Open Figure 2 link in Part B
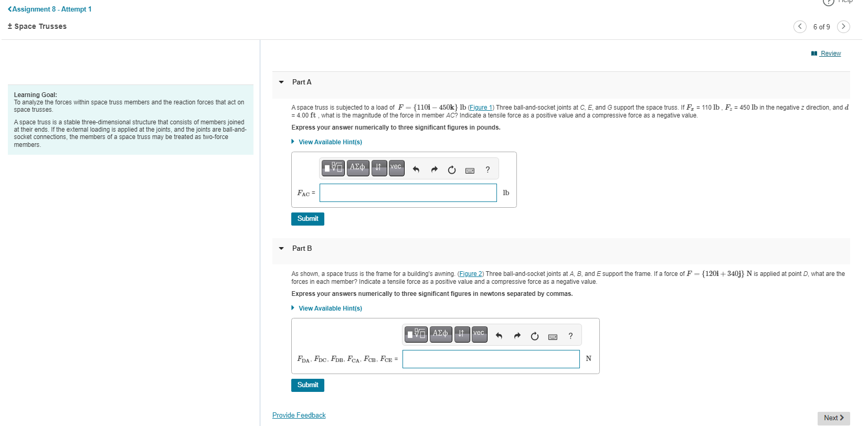 point(471,274)
